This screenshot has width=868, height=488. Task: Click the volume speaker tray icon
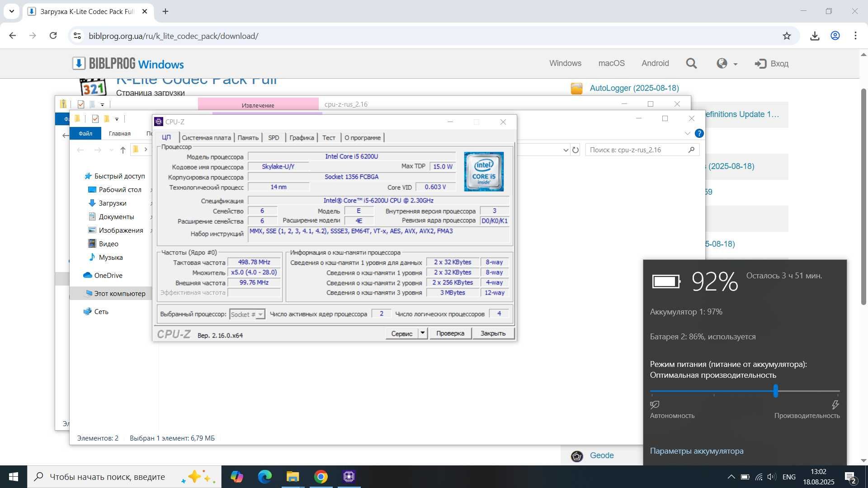772,477
